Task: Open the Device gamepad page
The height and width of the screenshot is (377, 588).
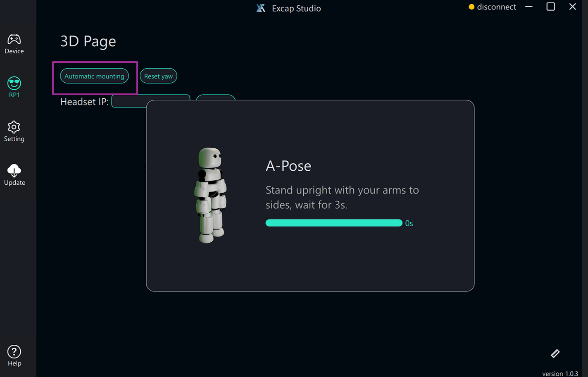Action: pos(14,44)
